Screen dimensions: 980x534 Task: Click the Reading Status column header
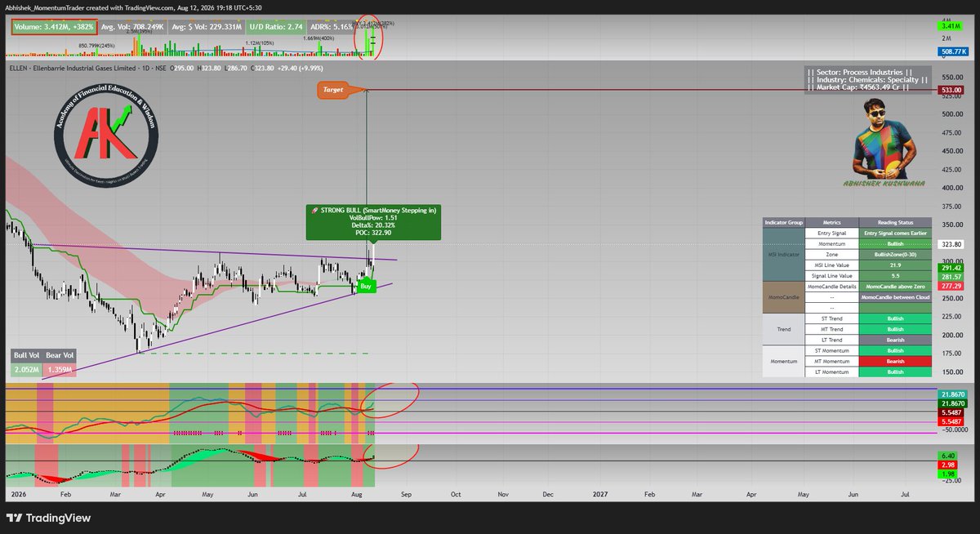897,222
